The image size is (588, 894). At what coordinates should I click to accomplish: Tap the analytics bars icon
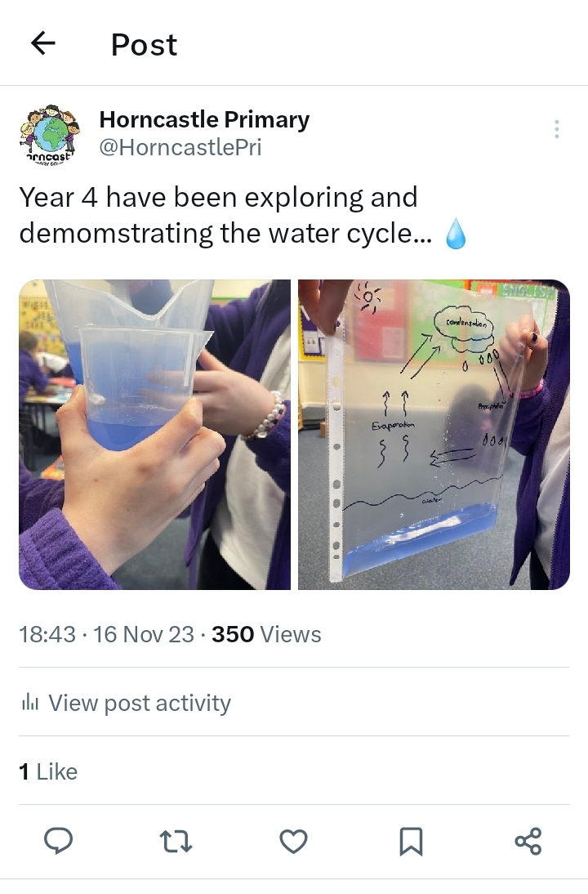point(29,703)
